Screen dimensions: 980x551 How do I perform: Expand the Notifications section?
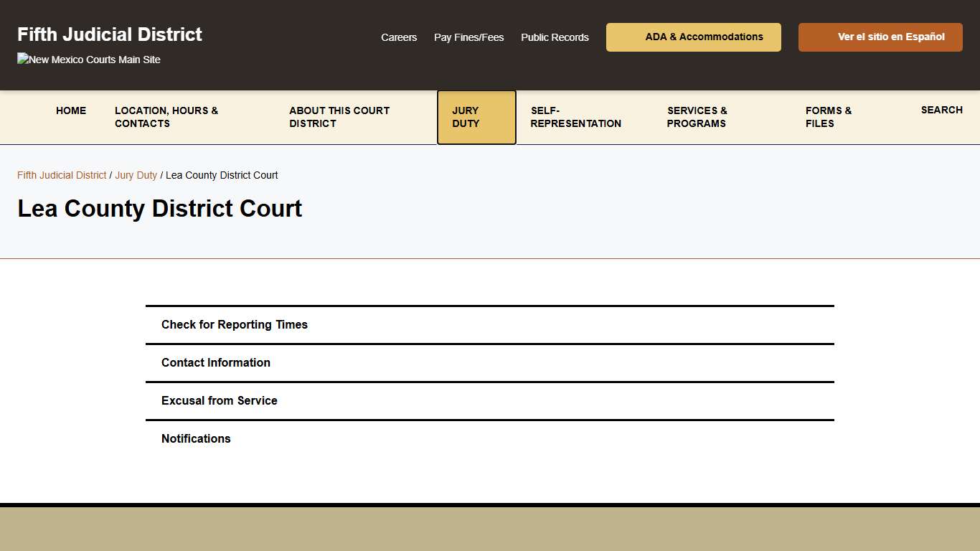pos(196,438)
